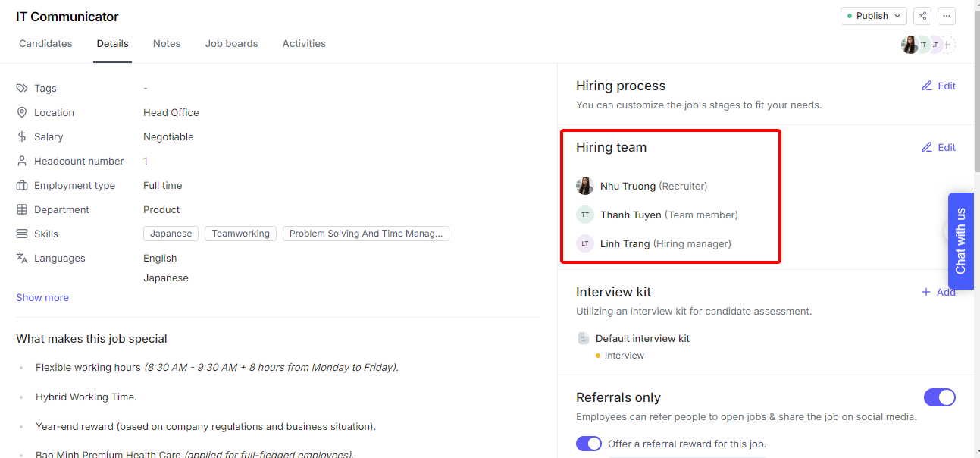Open the three-dot more options menu

pyautogui.click(x=946, y=16)
